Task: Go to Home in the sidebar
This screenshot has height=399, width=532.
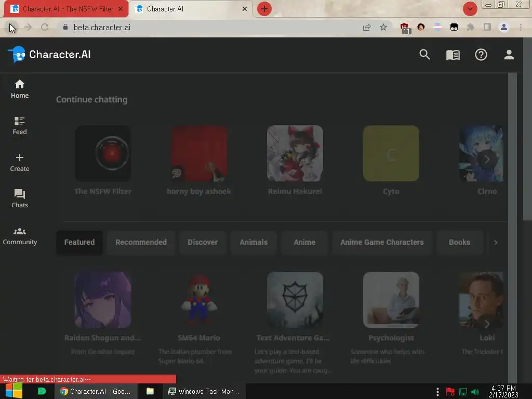Action: tap(20, 89)
